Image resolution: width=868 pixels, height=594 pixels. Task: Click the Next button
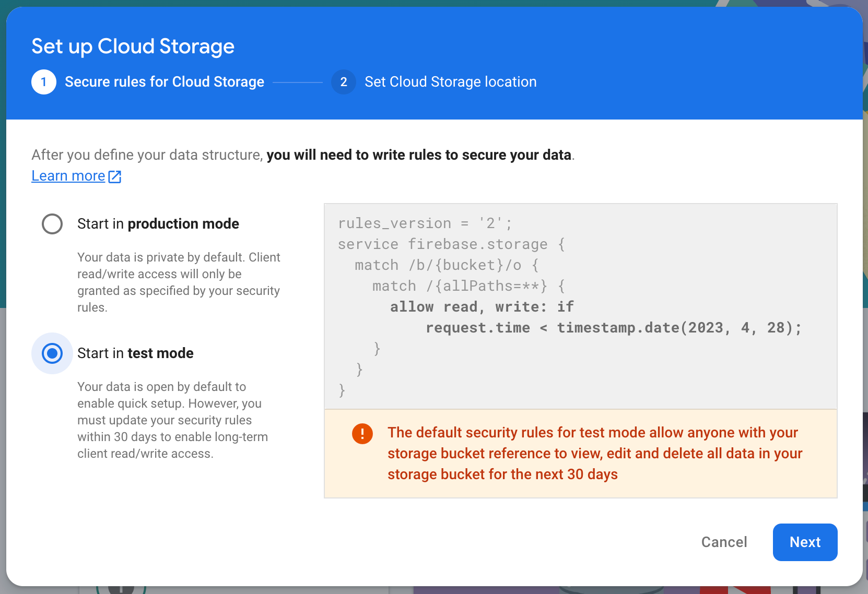tap(805, 542)
